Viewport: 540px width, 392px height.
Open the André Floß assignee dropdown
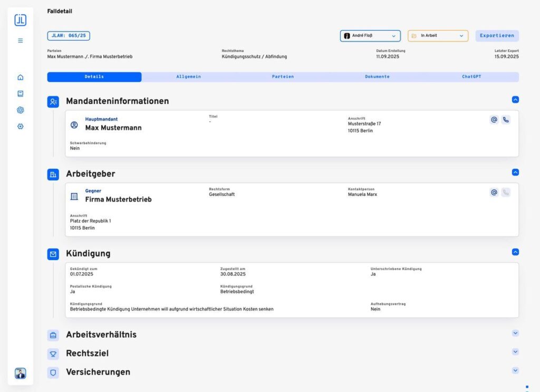(x=370, y=36)
